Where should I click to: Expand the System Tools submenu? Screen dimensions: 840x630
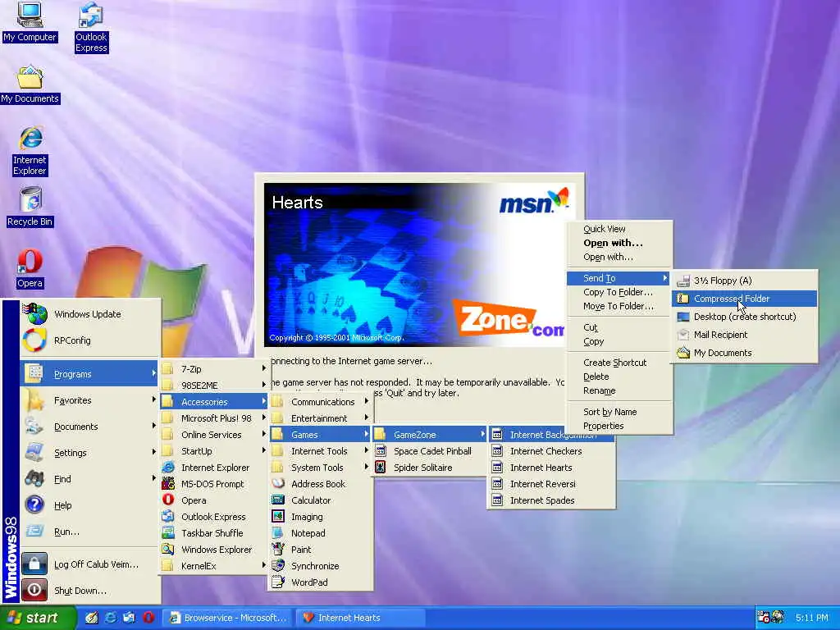coord(321,467)
